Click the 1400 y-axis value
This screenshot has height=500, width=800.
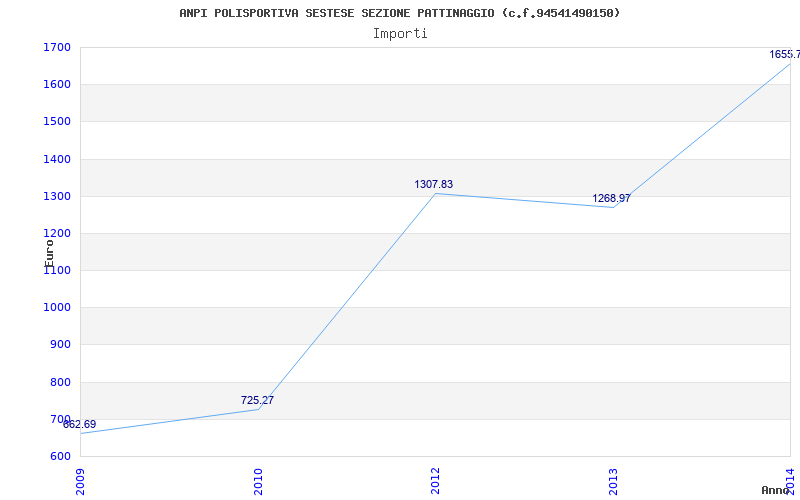(57, 160)
